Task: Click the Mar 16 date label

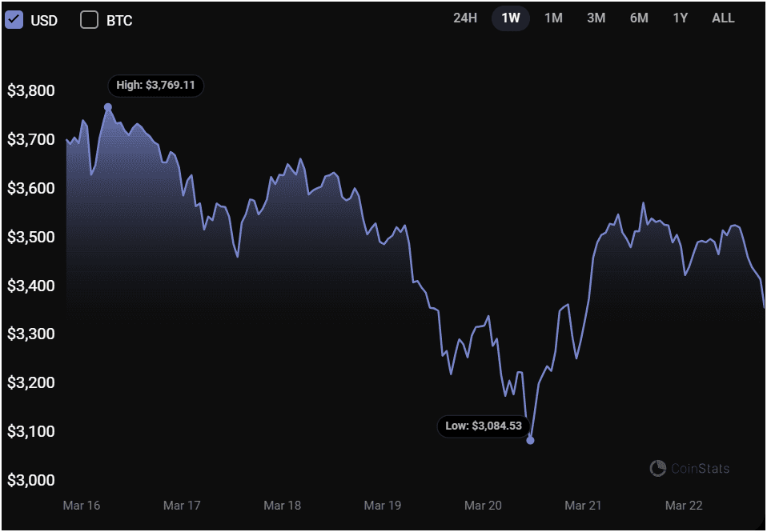Action: tap(82, 506)
